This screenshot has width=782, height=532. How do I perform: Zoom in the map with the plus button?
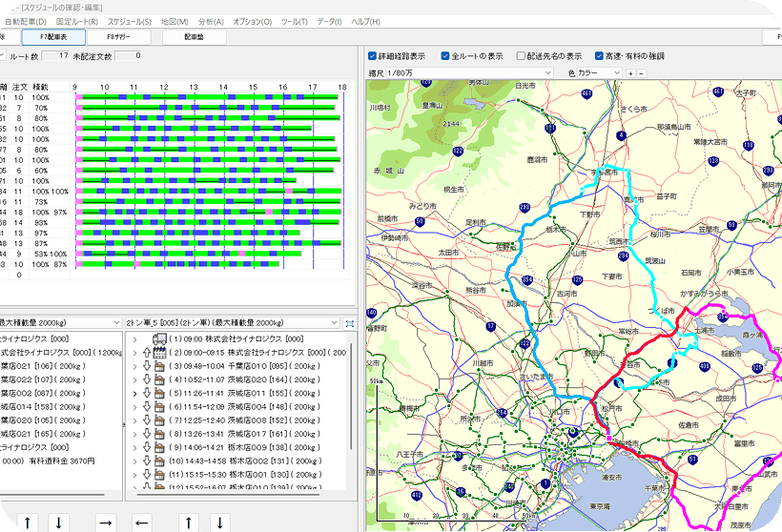[x=631, y=73]
